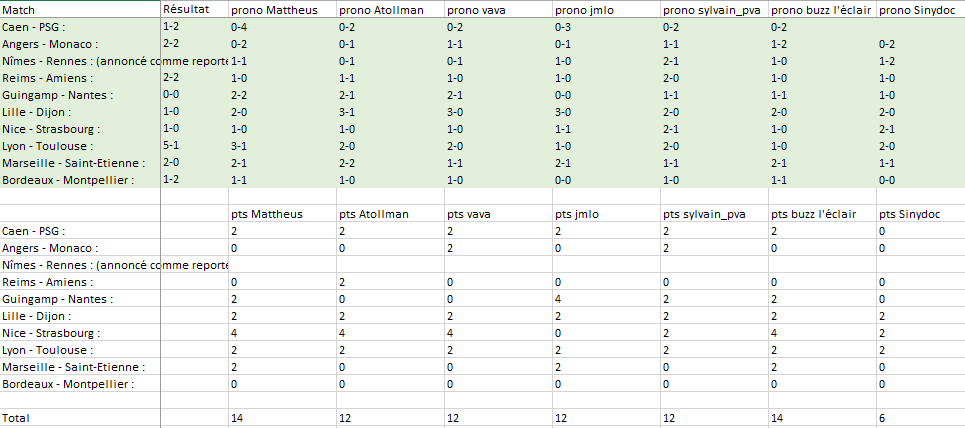Select Mattheus's total points cell showing 14

[237, 417]
